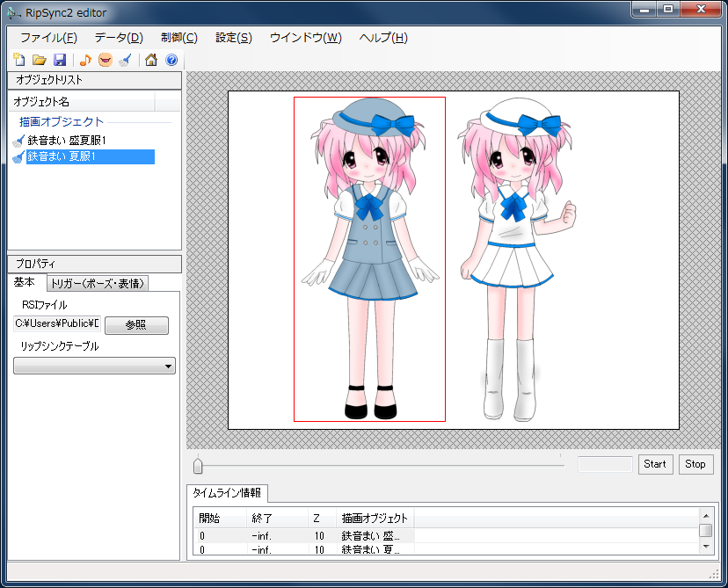The image size is (728, 588).
Task: Click the プロパティ panel header
Action: tap(95, 264)
